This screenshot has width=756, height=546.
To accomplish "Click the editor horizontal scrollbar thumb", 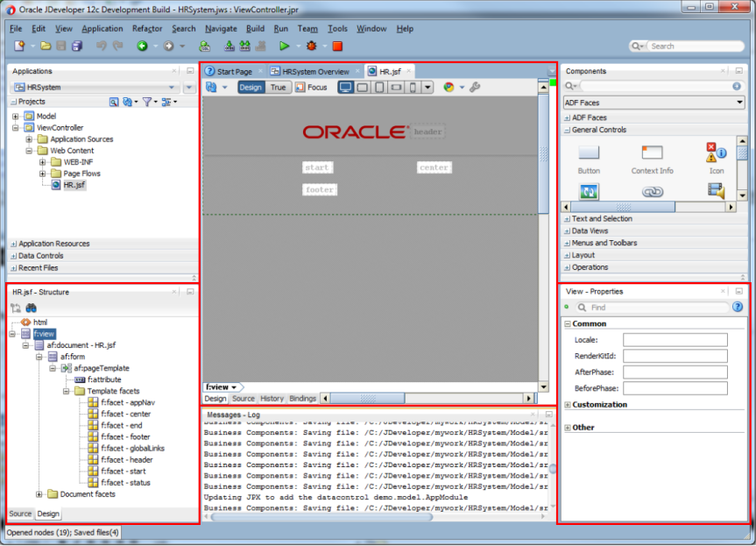I will click(367, 399).
